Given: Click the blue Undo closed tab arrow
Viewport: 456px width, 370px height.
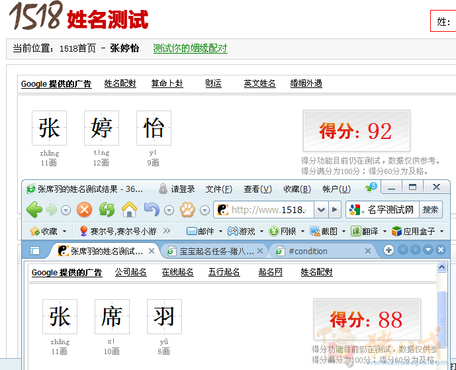Looking at the screenshot, I should tap(152, 210).
